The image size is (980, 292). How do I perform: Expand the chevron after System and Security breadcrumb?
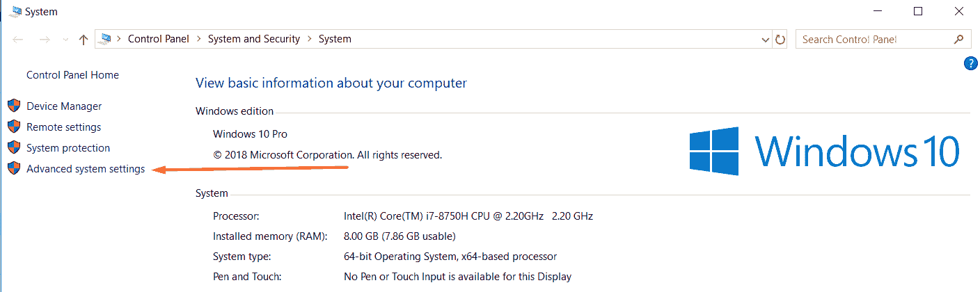(309, 39)
